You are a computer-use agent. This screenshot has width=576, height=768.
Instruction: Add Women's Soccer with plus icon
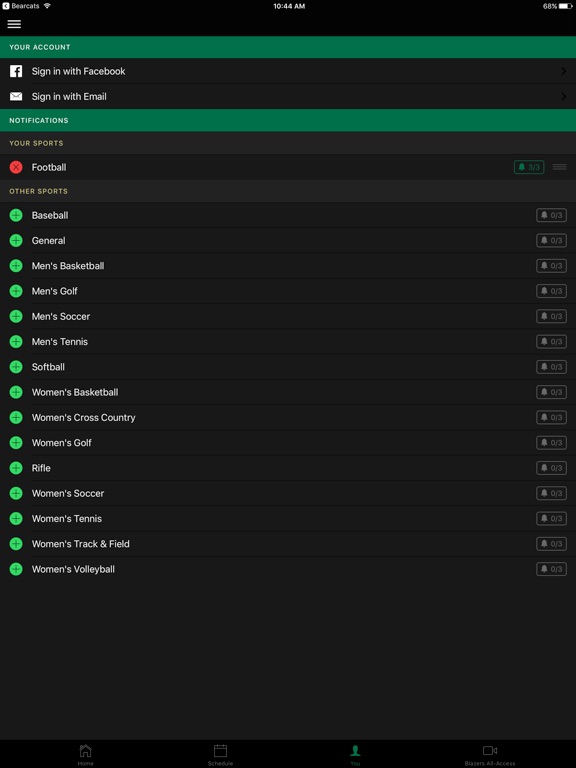(x=16, y=493)
